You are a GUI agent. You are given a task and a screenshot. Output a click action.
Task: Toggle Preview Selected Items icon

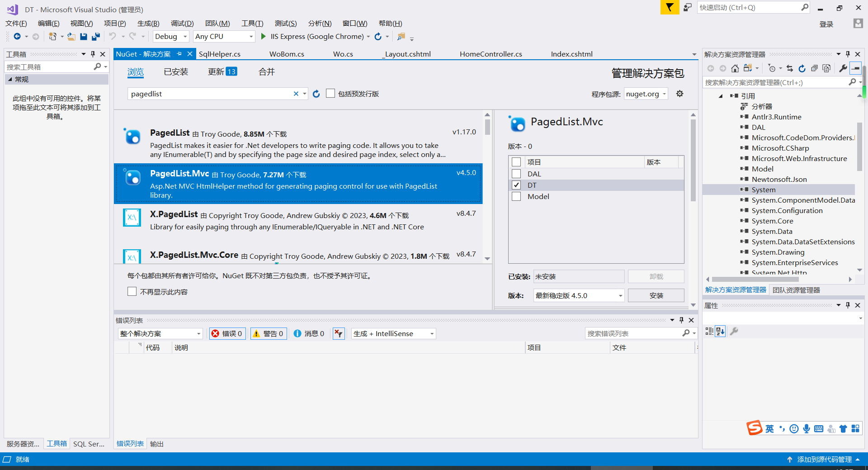[855, 68]
